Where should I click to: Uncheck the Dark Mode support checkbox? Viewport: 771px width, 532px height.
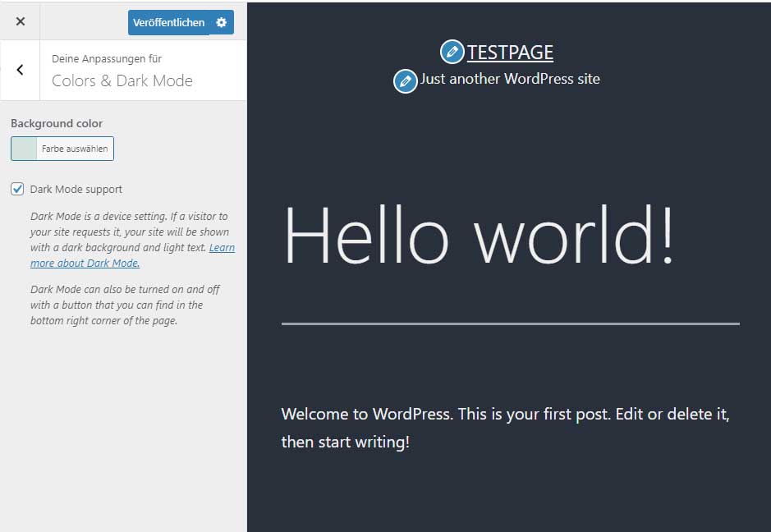(17, 190)
